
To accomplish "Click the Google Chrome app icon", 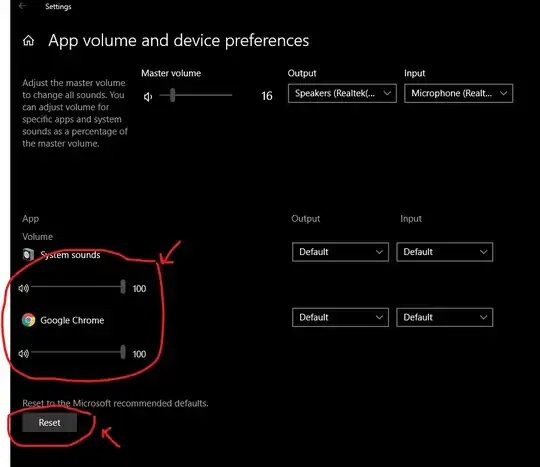I will point(29,320).
